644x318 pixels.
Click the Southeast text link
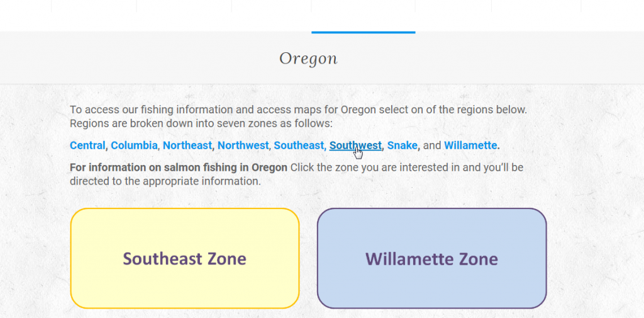[x=299, y=145]
